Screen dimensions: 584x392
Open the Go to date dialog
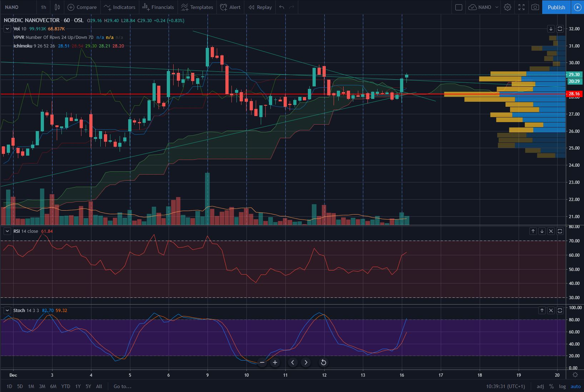[123, 386]
